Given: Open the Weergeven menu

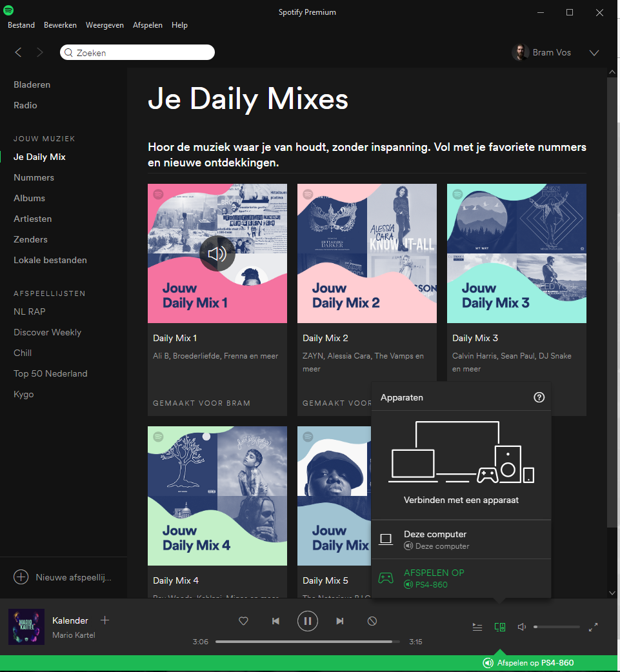Looking at the screenshot, I should (105, 25).
